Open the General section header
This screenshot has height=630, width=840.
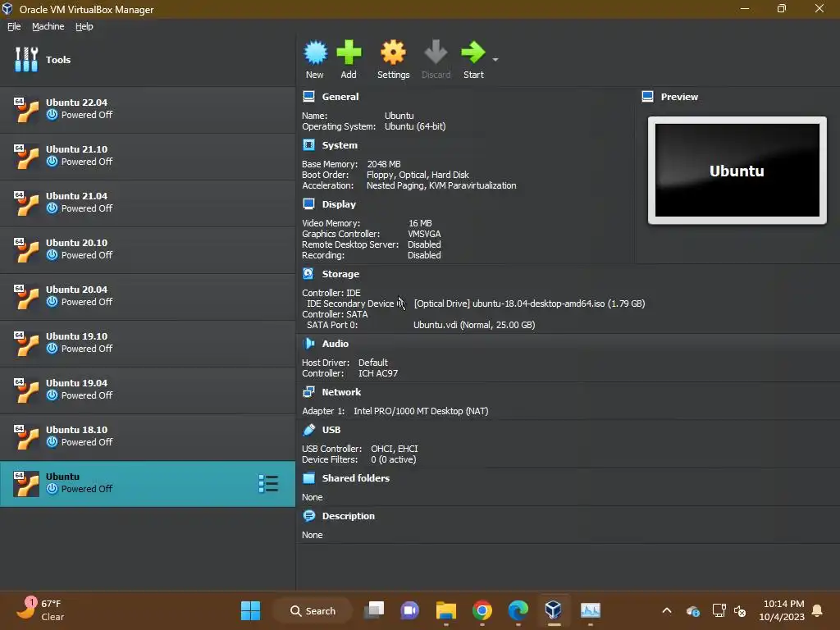[340, 97]
